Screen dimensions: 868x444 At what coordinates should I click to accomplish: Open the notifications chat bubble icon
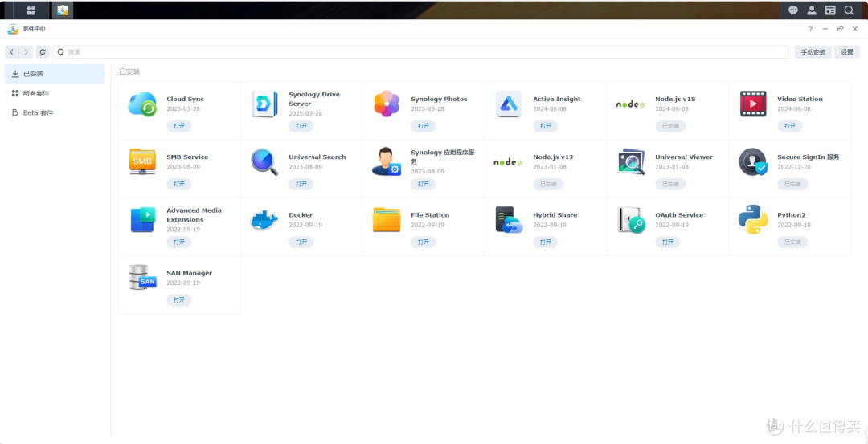[x=793, y=10]
